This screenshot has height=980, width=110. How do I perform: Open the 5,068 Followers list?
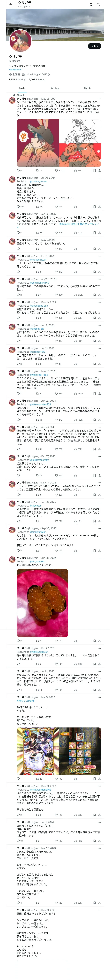pyautogui.click(x=37, y=80)
